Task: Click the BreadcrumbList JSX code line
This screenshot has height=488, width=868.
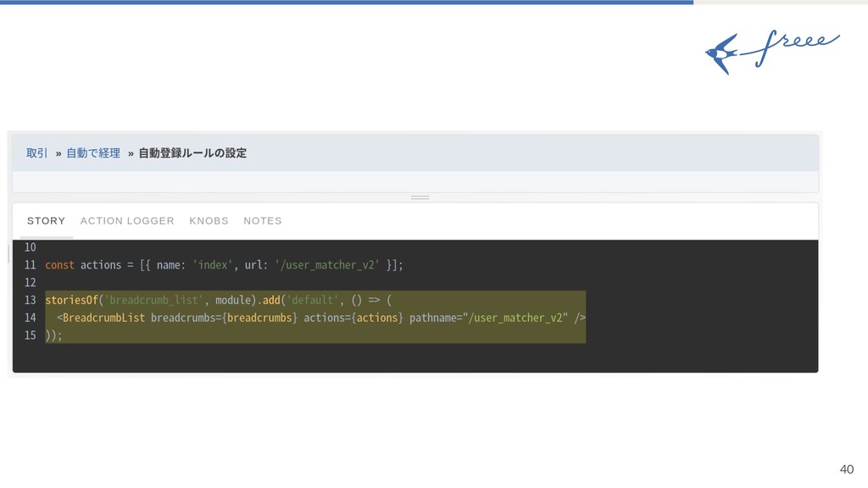Action: [x=321, y=318]
